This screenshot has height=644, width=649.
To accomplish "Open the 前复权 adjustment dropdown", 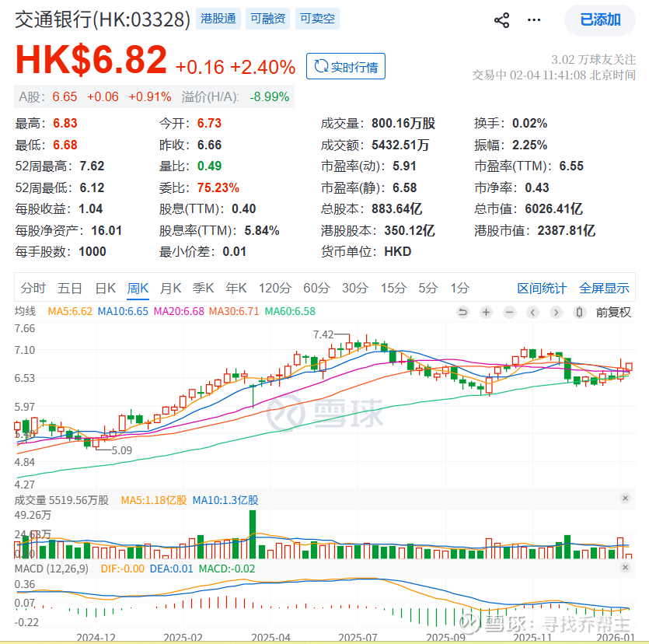I will [x=613, y=312].
